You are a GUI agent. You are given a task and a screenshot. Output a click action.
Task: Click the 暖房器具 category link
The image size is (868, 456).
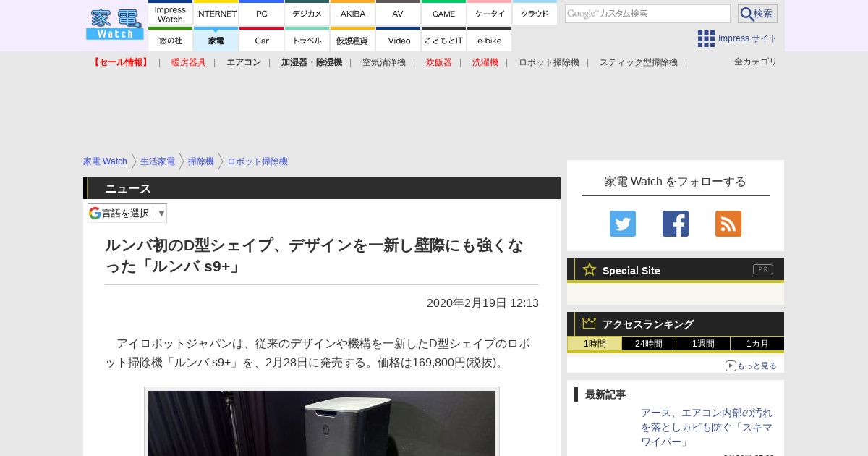[x=189, y=62]
